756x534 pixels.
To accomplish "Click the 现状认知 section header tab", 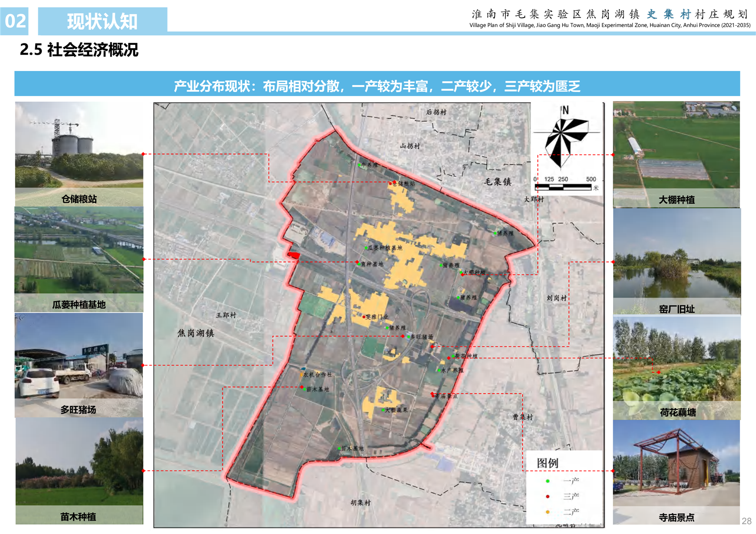I will coord(102,21).
